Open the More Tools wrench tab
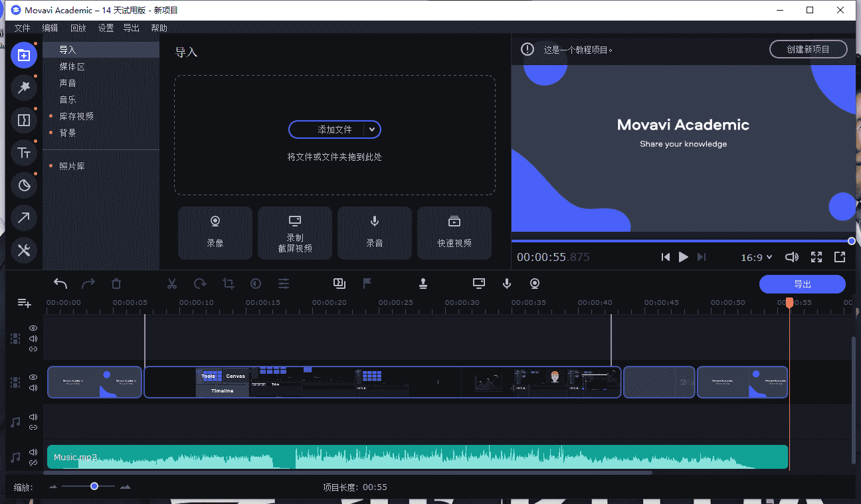The height and width of the screenshot is (504, 861). point(24,250)
